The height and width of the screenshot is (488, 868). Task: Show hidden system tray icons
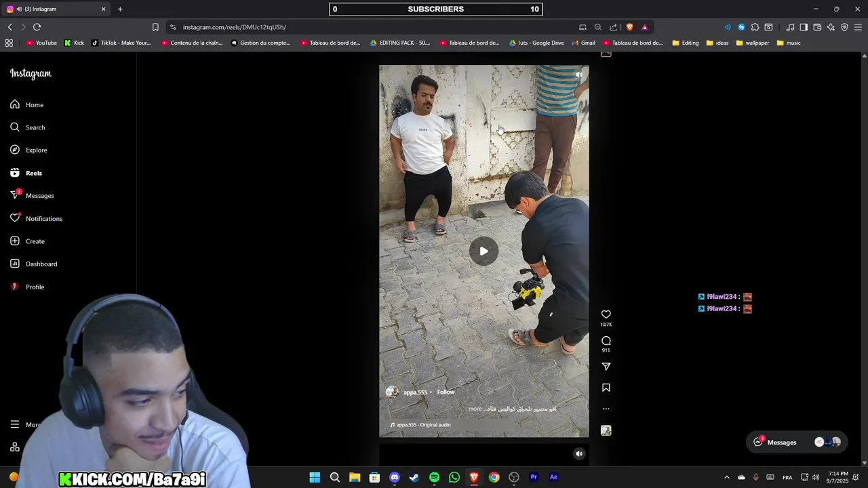726,477
